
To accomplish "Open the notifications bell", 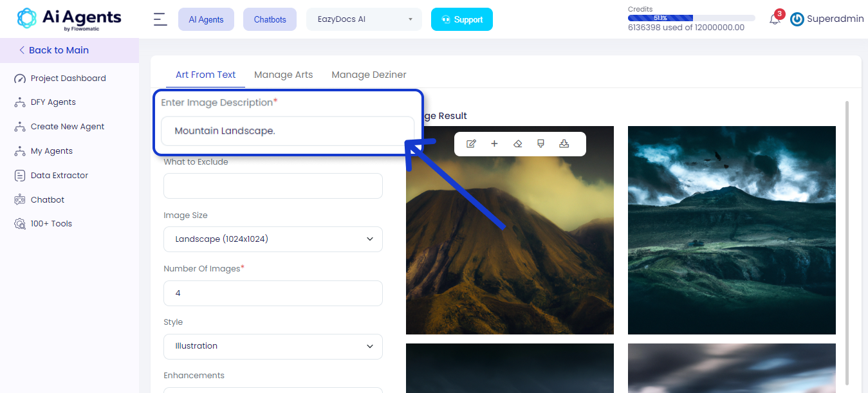I will click(775, 19).
